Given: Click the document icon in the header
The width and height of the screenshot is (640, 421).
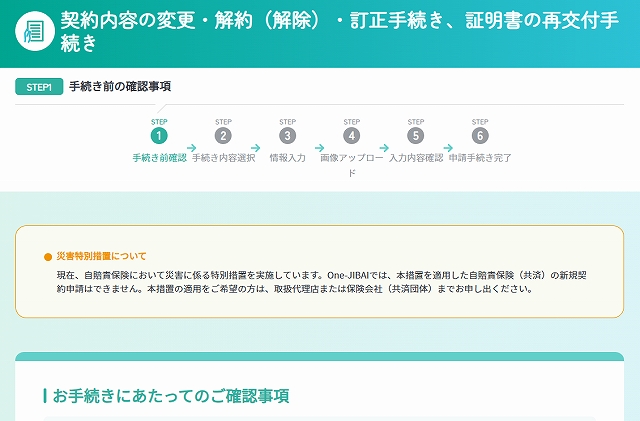Looking at the screenshot, I should 33,30.
